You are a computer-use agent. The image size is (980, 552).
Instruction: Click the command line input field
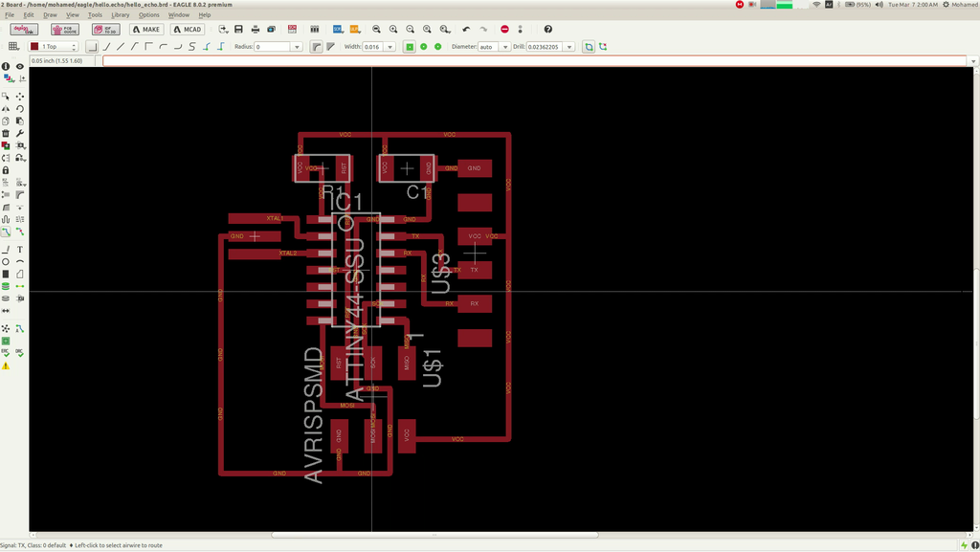[535, 60]
